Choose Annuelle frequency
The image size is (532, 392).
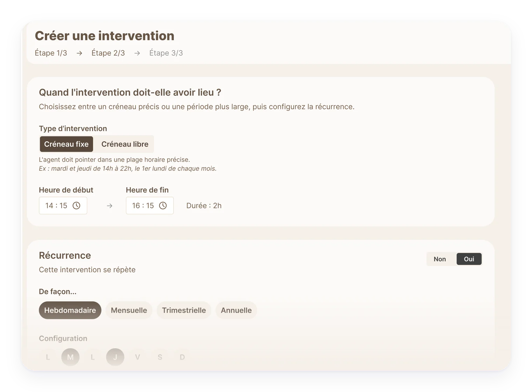(x=236, y=310)
